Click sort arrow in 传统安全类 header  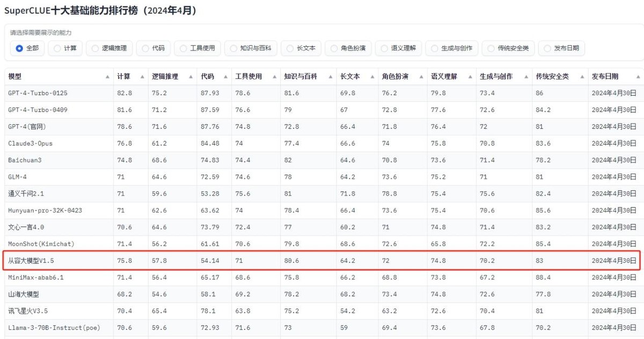coord(582,77)
